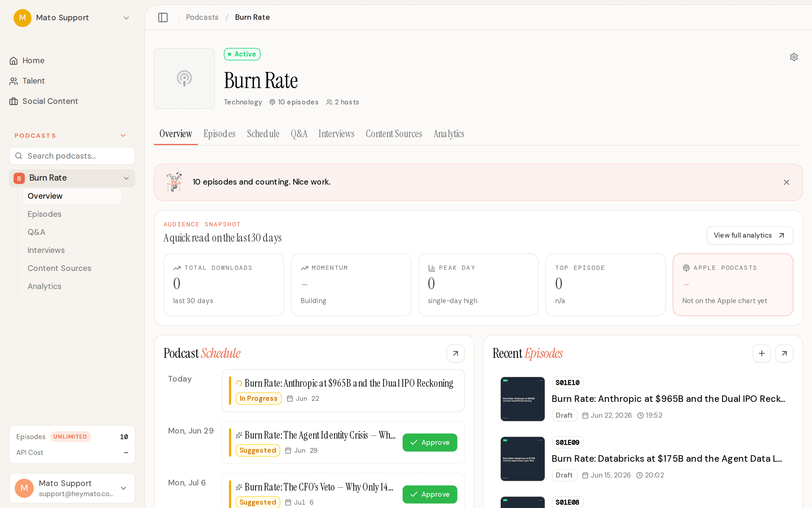
Task: Open the Analytics tab
Action: 449,134
